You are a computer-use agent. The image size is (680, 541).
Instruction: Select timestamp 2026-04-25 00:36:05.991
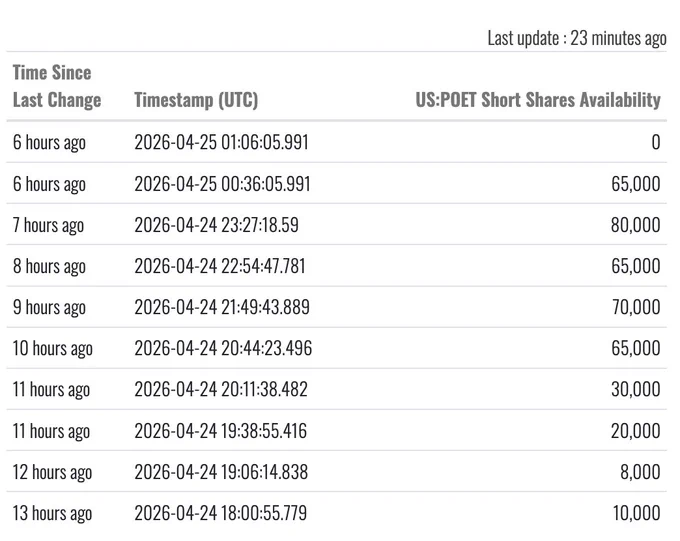point(222,184)
